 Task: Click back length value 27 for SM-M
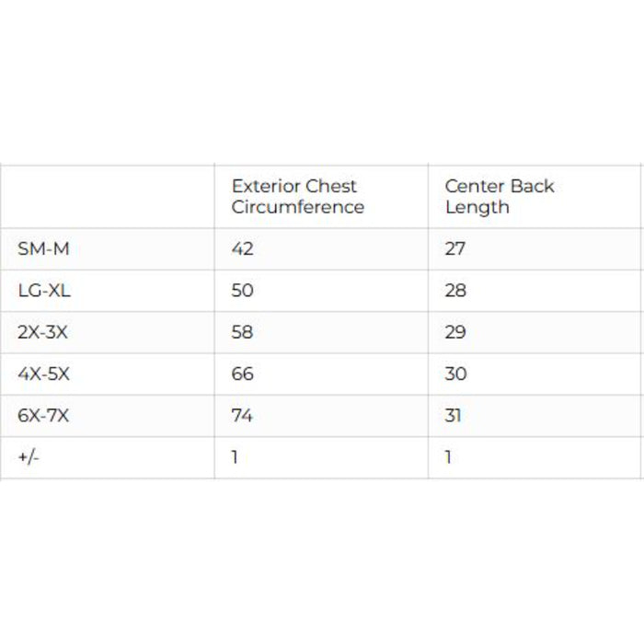pyautogui.click(x=455, y=248)
